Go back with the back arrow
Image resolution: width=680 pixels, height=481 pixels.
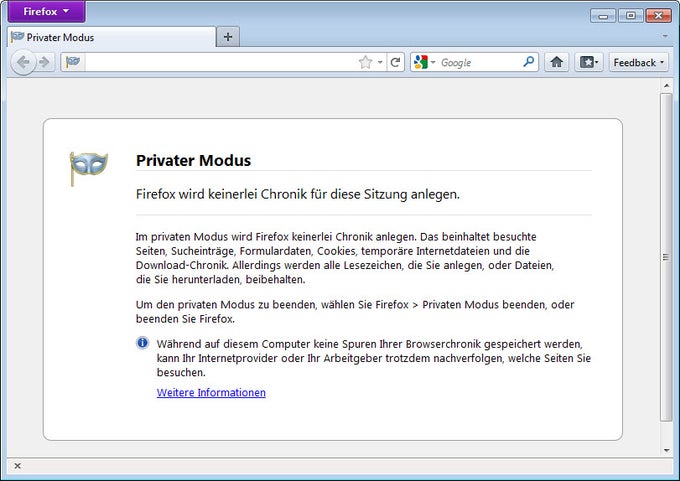click(23, 62)
